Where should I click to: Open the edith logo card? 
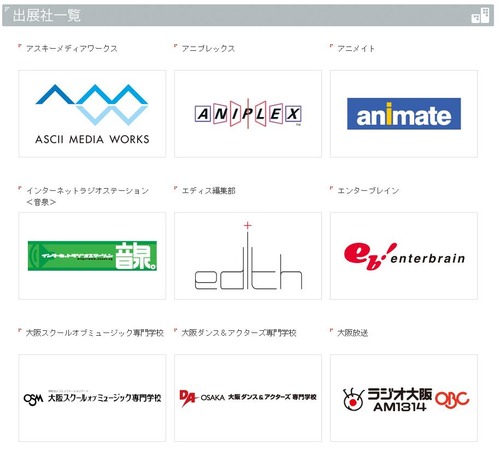pos(248,256)
